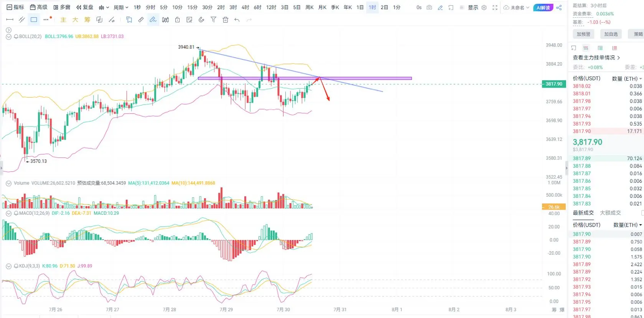
Task: Click the filter funnel icon
Action: 213,20
